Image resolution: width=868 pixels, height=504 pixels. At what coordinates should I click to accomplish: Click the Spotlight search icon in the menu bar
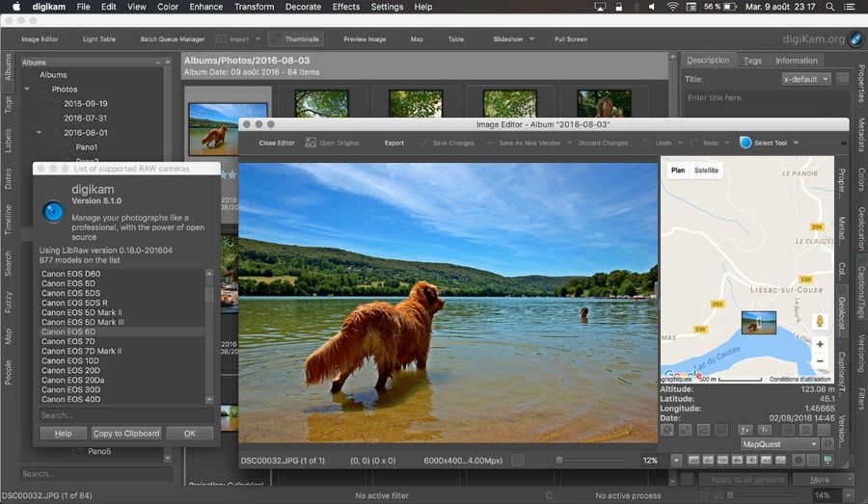pyautogui.click(x=829, y=7)
